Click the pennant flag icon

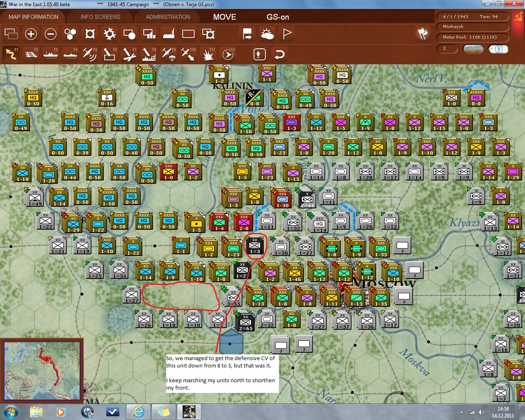[287, 34]
